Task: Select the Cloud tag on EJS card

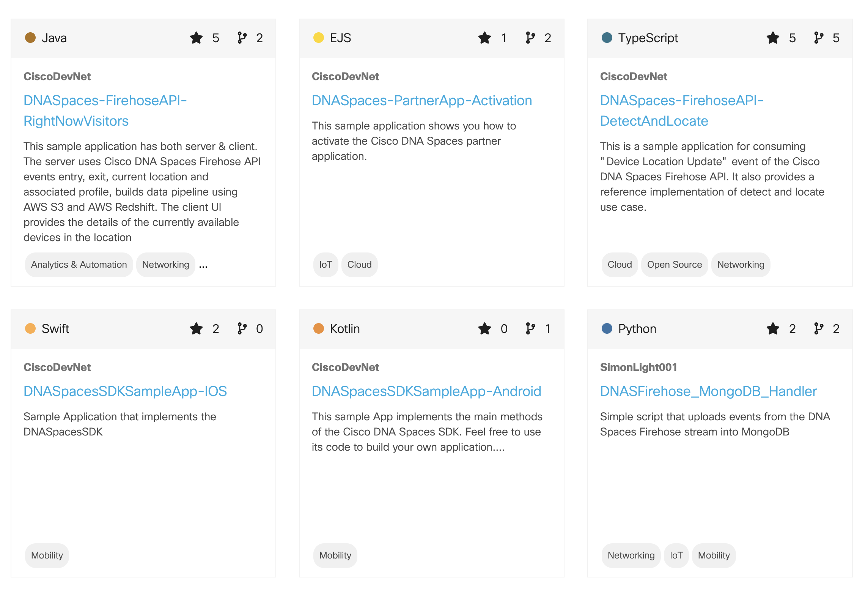Action: pyautogui.click(x=359, y=265)
